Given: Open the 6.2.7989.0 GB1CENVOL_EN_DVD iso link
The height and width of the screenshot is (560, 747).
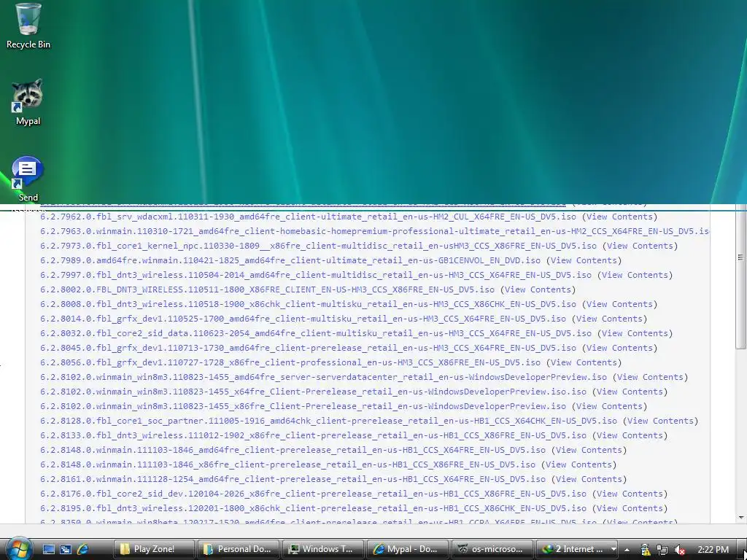Looking at the screenshot, I should 290,260.
